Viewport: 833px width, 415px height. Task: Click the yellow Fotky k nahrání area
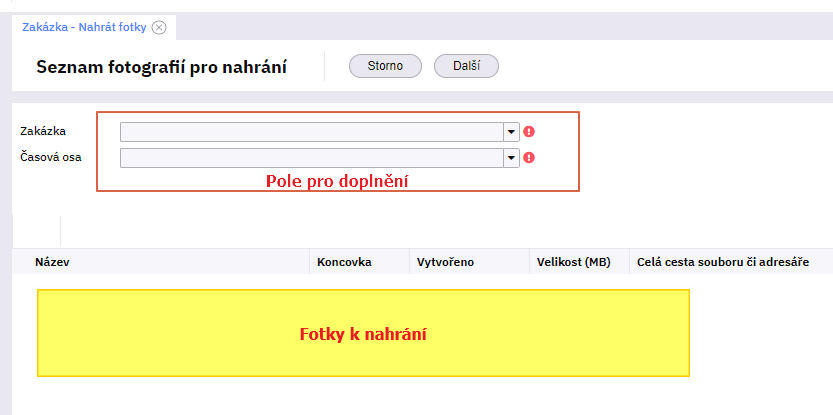pos(363,333)
